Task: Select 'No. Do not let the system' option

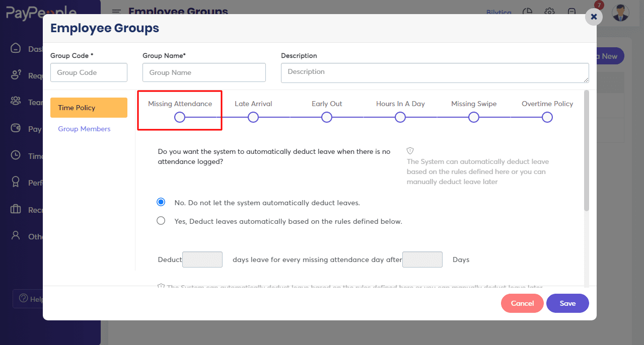Action: (161, 202)
